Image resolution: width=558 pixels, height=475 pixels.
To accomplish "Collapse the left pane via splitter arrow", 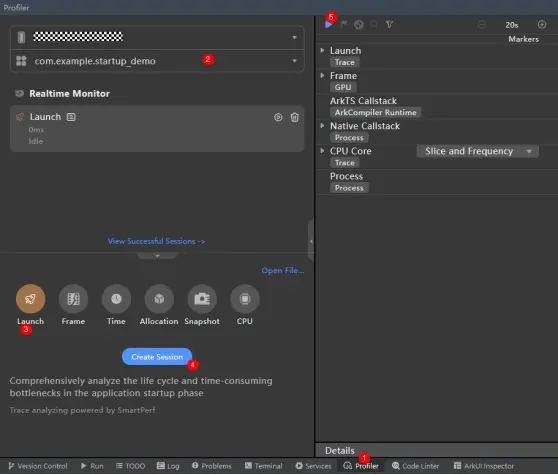I will click(x=311, y=241).
